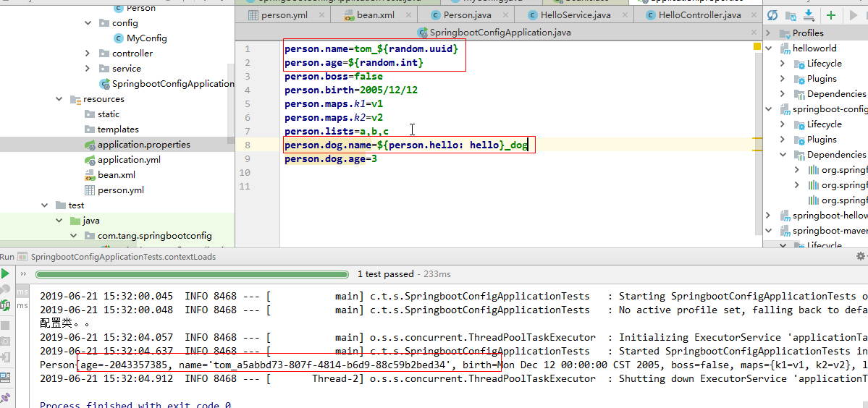868x408 pixels.
Task: Place cursor on person.boss=false line
Action: 334,77
